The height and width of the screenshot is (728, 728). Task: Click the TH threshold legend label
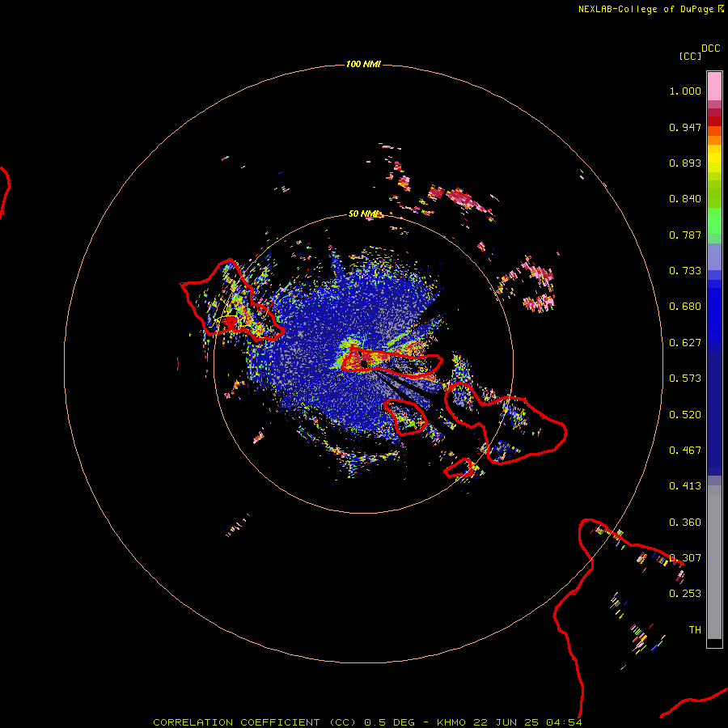click(x=695, y=630)
